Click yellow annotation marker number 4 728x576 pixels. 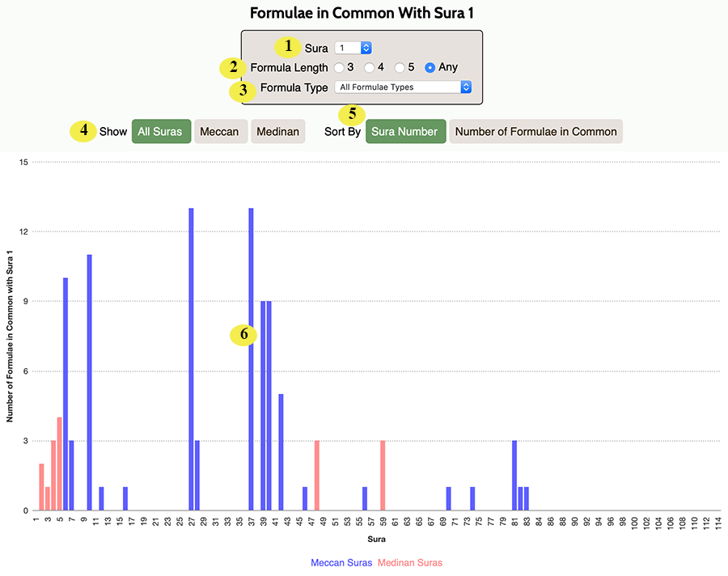tap(83, 131)
